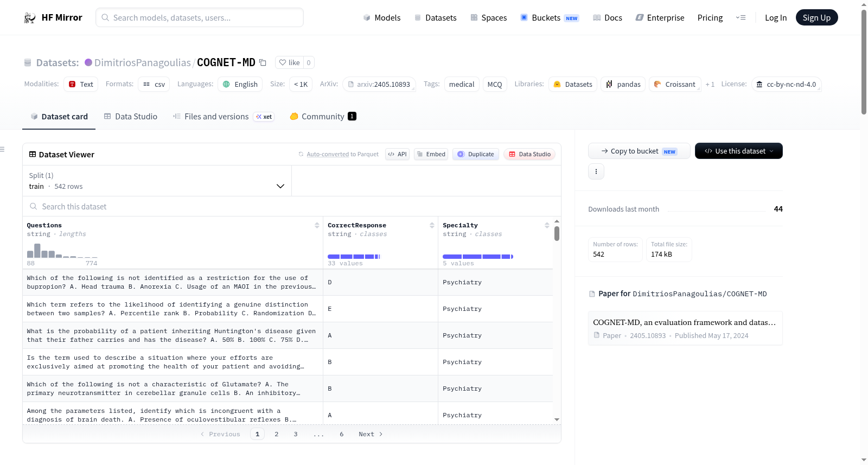Click the Embed button

click(431, 154)
